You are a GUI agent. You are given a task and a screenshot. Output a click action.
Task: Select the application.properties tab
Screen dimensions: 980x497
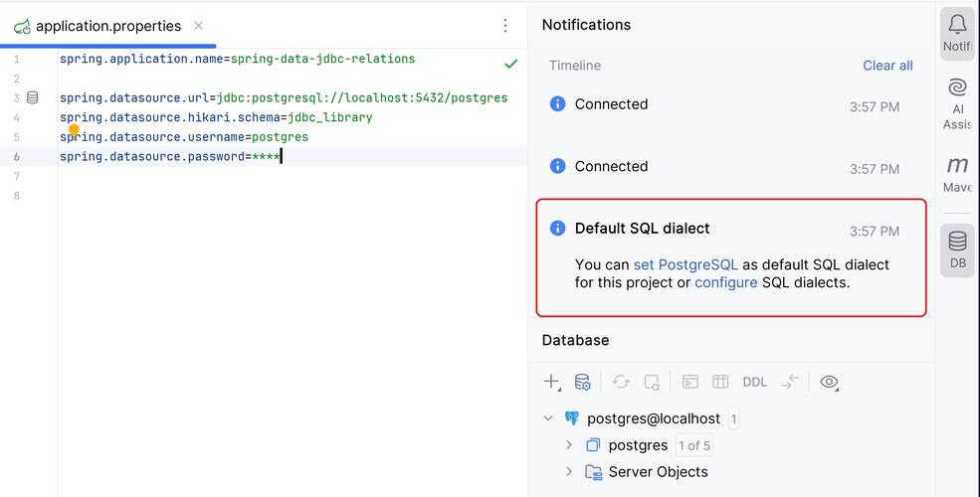point(107,26)
